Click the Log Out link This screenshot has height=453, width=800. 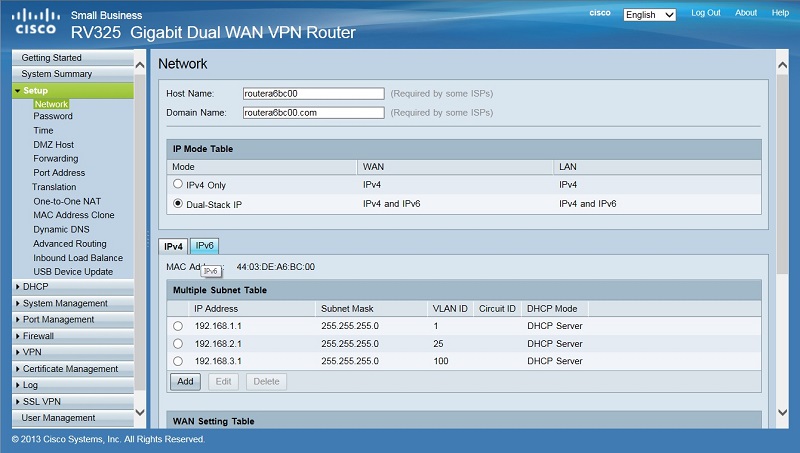tap(706, 13)
